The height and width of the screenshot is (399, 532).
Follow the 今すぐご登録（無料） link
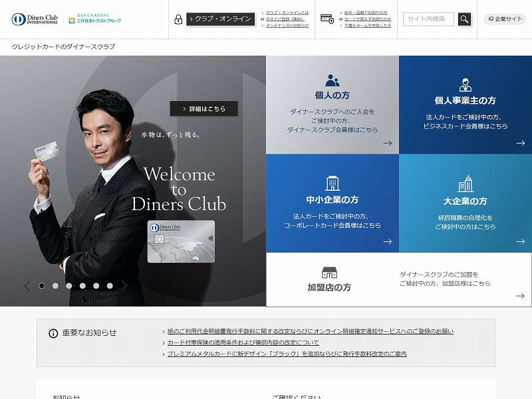point(285,19)
